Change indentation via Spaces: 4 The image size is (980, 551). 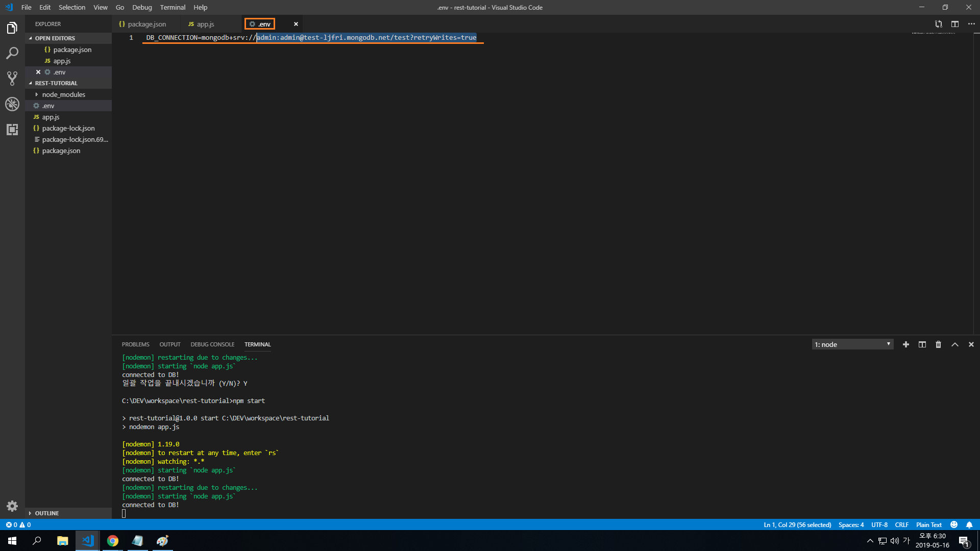(851, 524)
